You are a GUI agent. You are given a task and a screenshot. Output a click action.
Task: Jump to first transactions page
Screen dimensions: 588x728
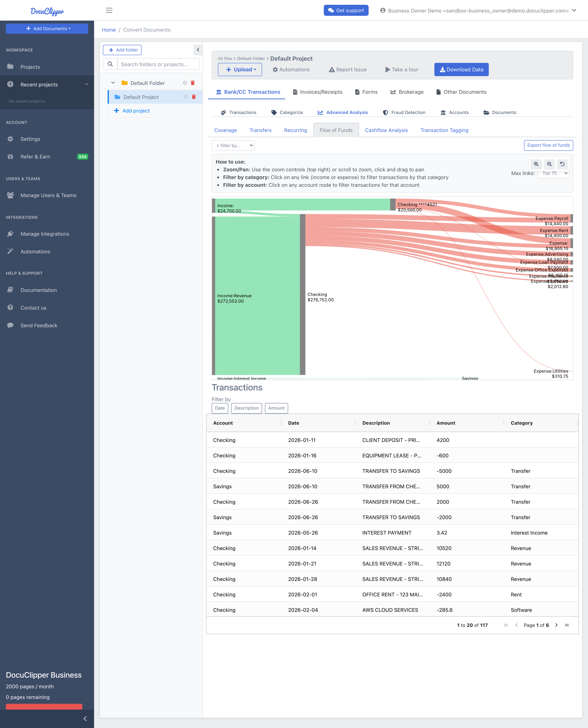506,625
